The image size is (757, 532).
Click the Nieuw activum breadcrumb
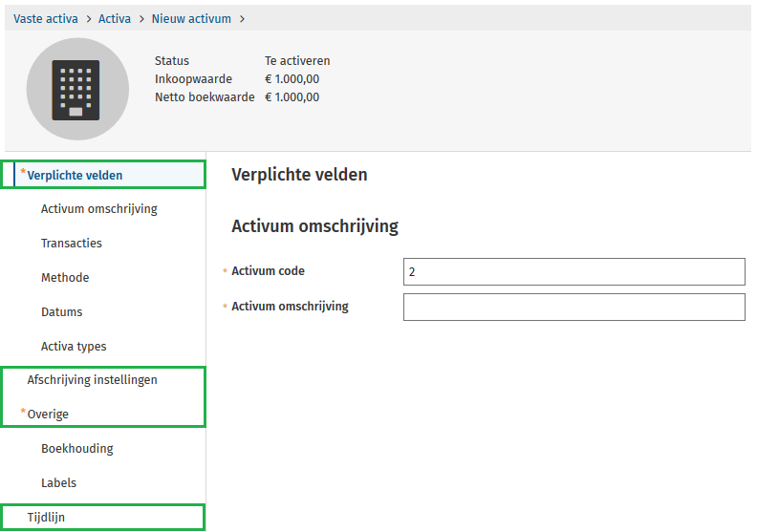tap(191, 19)
